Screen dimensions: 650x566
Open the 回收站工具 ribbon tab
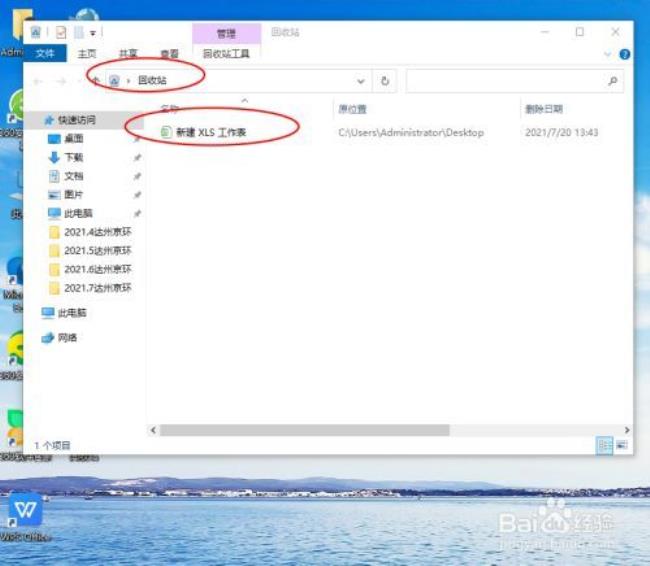[226, 53]
